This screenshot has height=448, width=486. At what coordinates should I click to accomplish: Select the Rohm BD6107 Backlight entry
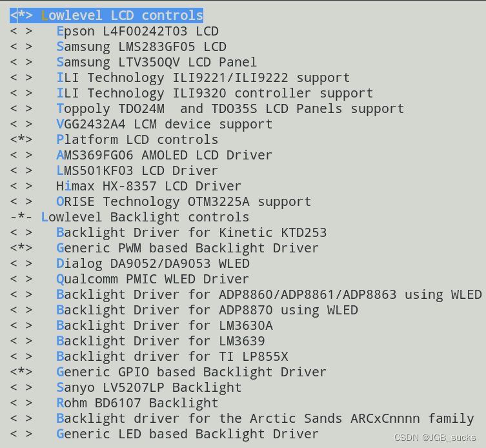pos(137,403)
